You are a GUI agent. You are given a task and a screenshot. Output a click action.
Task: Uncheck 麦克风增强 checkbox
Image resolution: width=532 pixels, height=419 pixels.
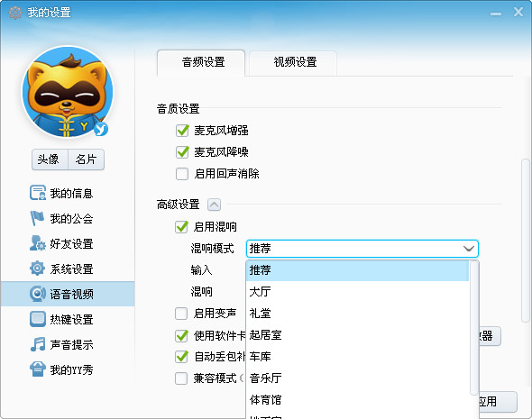[182, 131]
